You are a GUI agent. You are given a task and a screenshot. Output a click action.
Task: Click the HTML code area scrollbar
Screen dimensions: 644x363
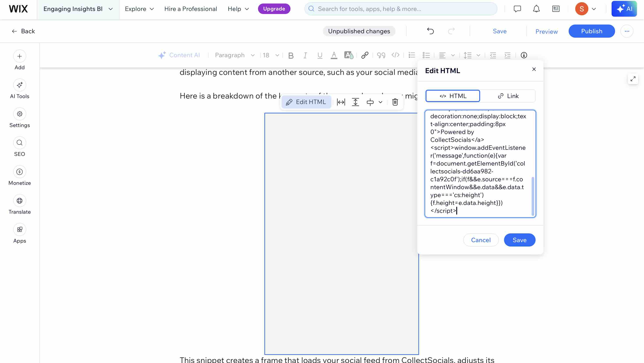[533, 196]
